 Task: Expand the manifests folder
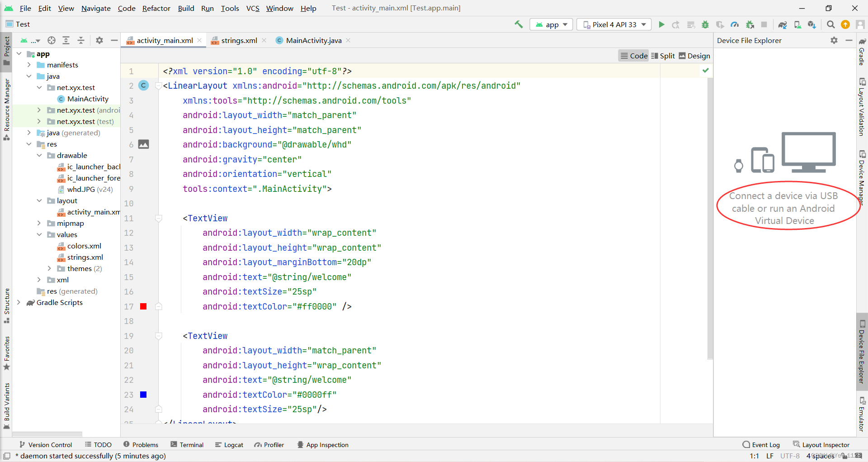click(x=29, y=65)
